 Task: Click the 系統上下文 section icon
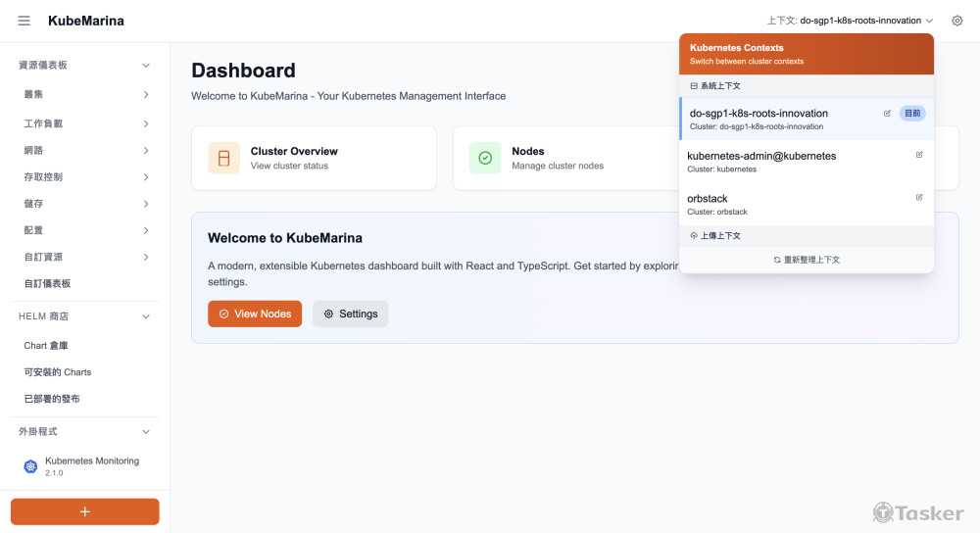coord(694,85)
